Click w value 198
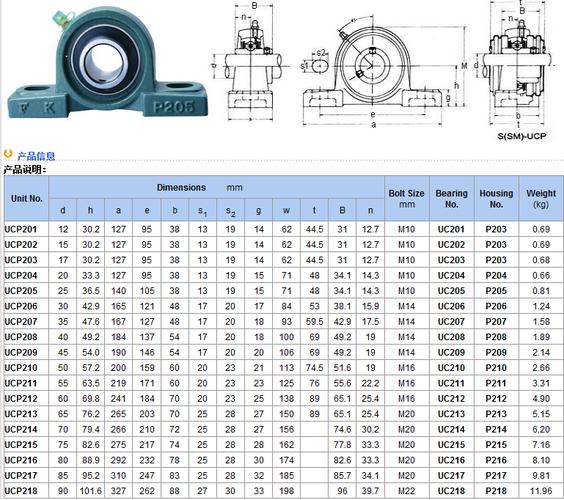 (x=286, y=491)
